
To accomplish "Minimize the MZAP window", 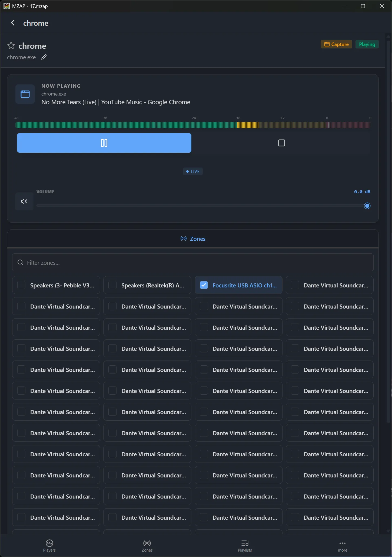I will pos(344,6).
